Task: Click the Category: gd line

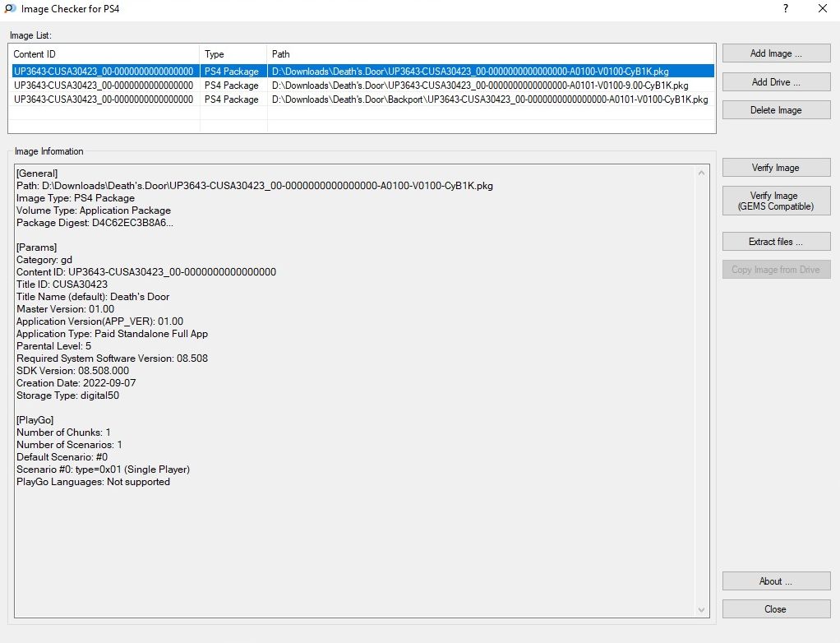Action: point(44,260)
